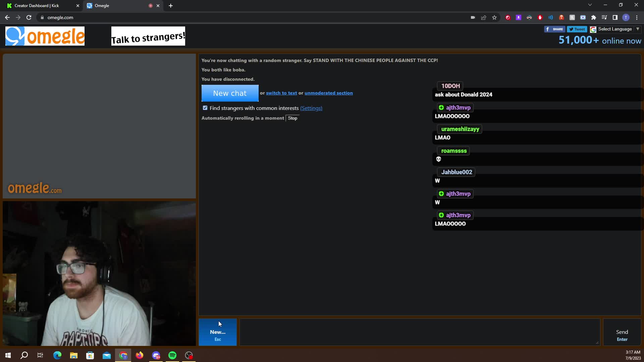Image resolution: width=644 pixels, height=362 pixels.
Task: Focus the chat message input box
Action: point(420,332)
